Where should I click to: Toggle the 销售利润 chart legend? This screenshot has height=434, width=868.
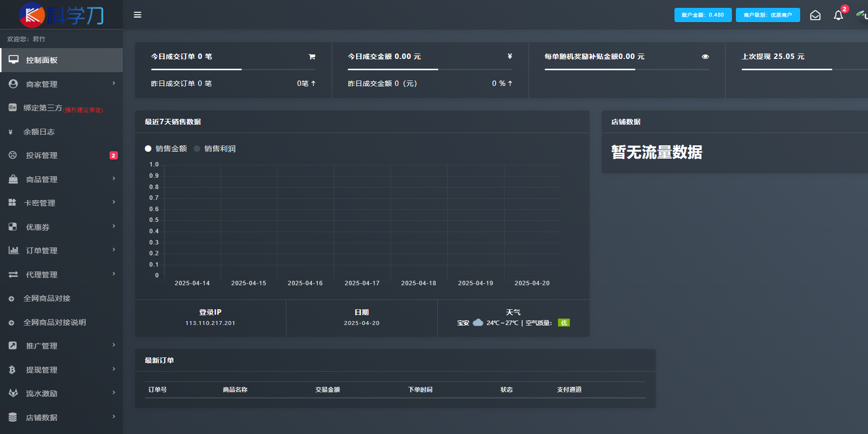[215, 148]
